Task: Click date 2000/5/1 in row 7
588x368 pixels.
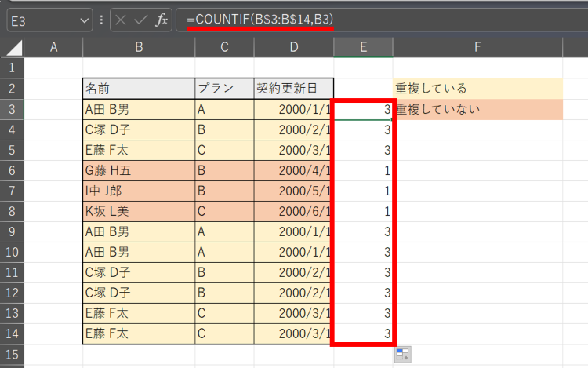Action: [x=294, y=191]
